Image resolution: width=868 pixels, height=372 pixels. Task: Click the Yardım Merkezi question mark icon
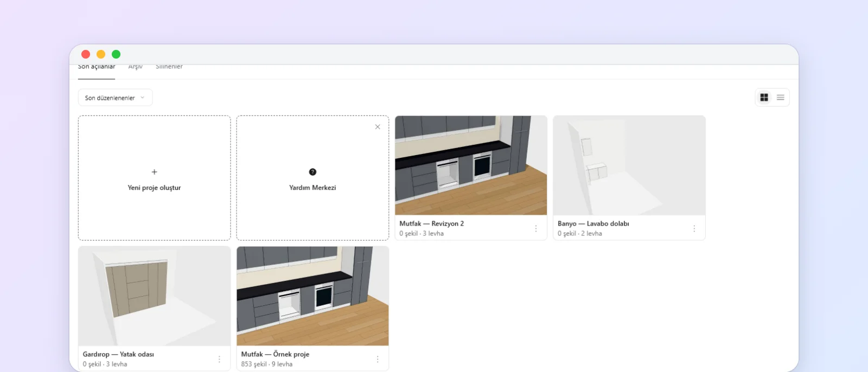[312, 172]
